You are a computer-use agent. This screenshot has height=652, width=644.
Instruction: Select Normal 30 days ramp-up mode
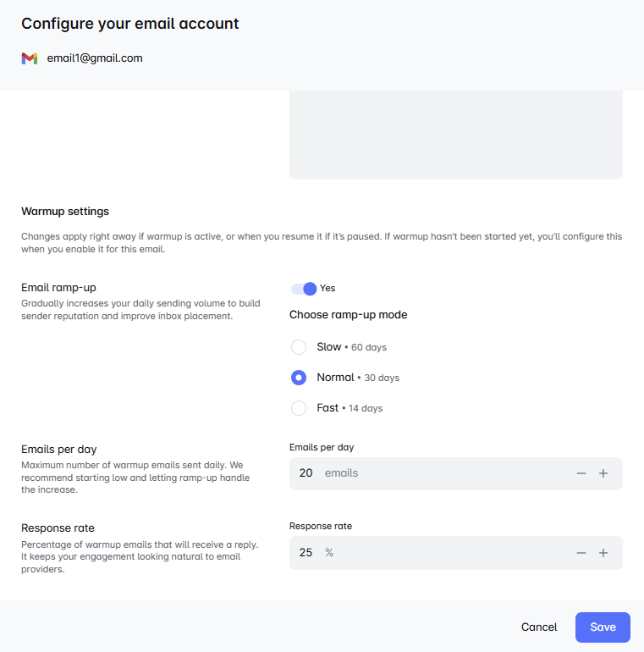299,378
